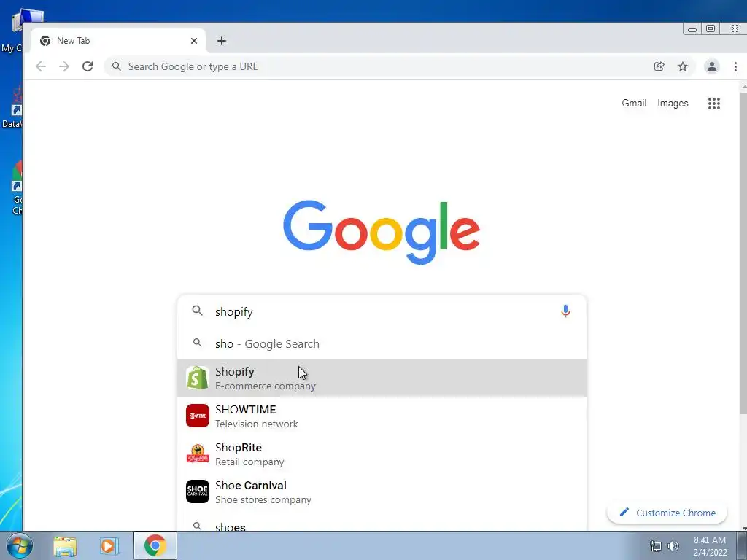The width and height of the screenshot is (747, 560).
Task: Start voice search with microphone icon
Action: pyautogui.click(x=565, y=311)
